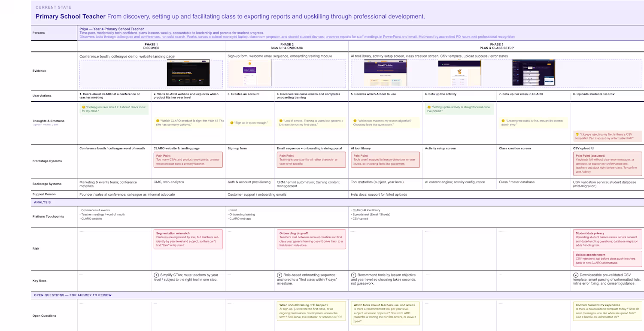
Task: Select the "Lots of emails" sticky note
Action: [x=311, y=123]
